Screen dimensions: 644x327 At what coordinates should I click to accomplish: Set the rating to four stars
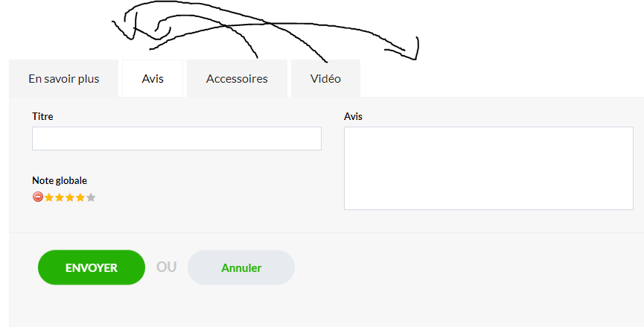(x=80, y=197)
